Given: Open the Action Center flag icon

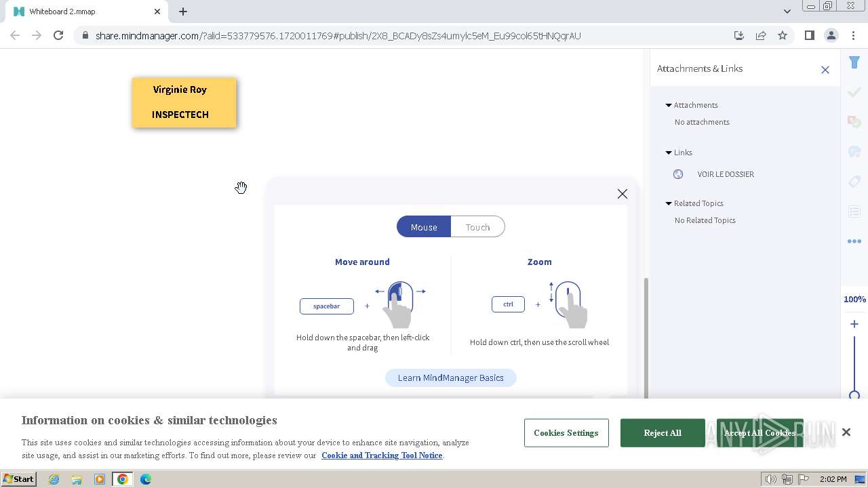Looking at the screenshot, I should 804,479.
